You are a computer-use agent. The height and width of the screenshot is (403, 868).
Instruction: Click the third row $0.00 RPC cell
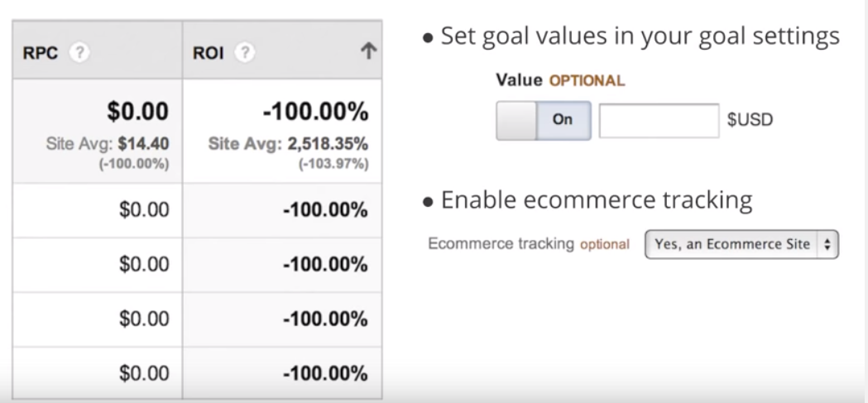[98, 319]
